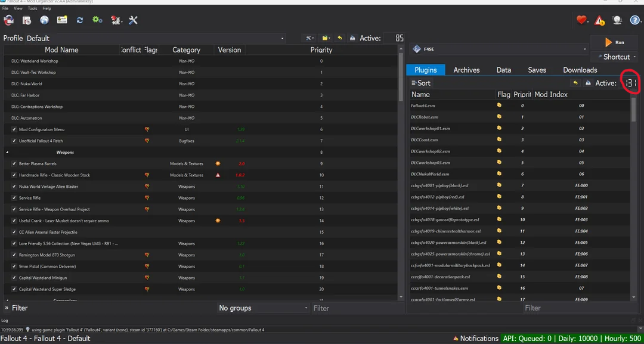The height and width of the screenshot is (344, 644).
Task: Toggle 9mm Pistol Common Deliverer checkbox
Action: click(14, 266)
